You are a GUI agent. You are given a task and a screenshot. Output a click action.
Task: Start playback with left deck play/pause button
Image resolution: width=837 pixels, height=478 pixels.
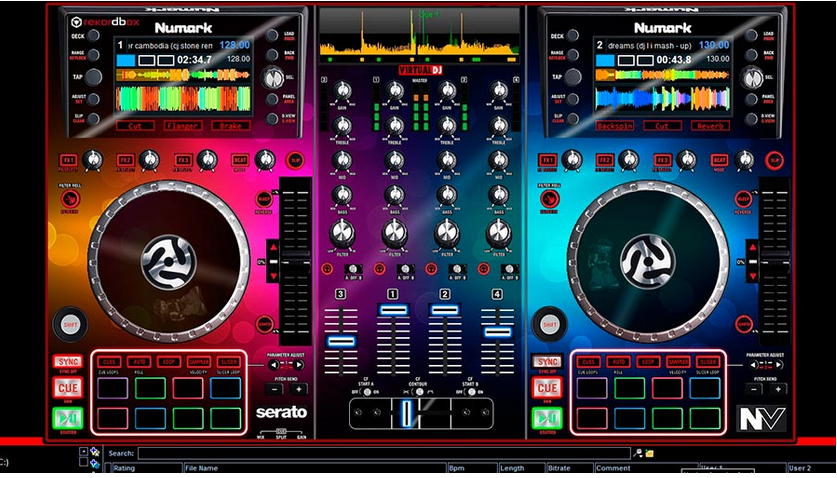[68, 417]
